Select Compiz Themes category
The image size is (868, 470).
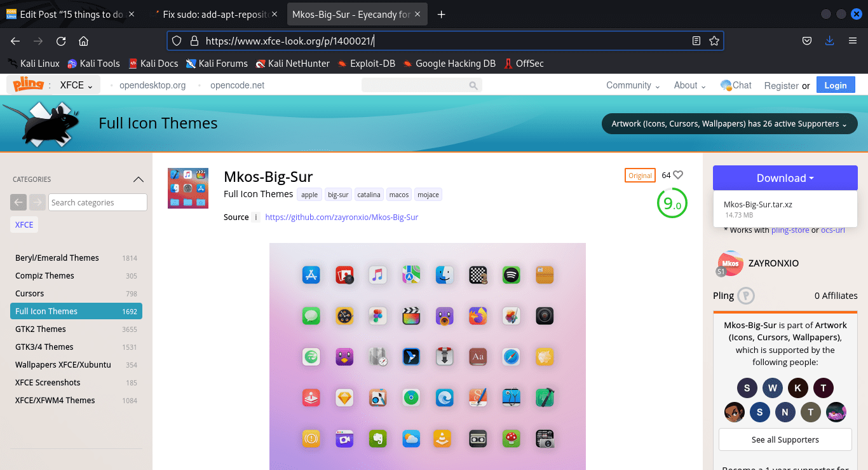tap(76, 275)
